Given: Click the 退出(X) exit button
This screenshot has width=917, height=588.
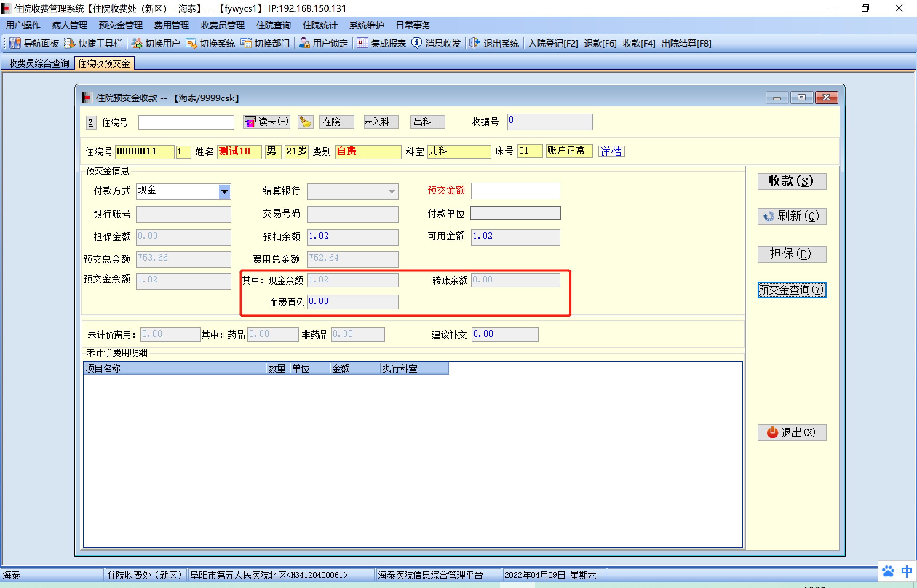Looking at the screenshot, I should 791,433.
